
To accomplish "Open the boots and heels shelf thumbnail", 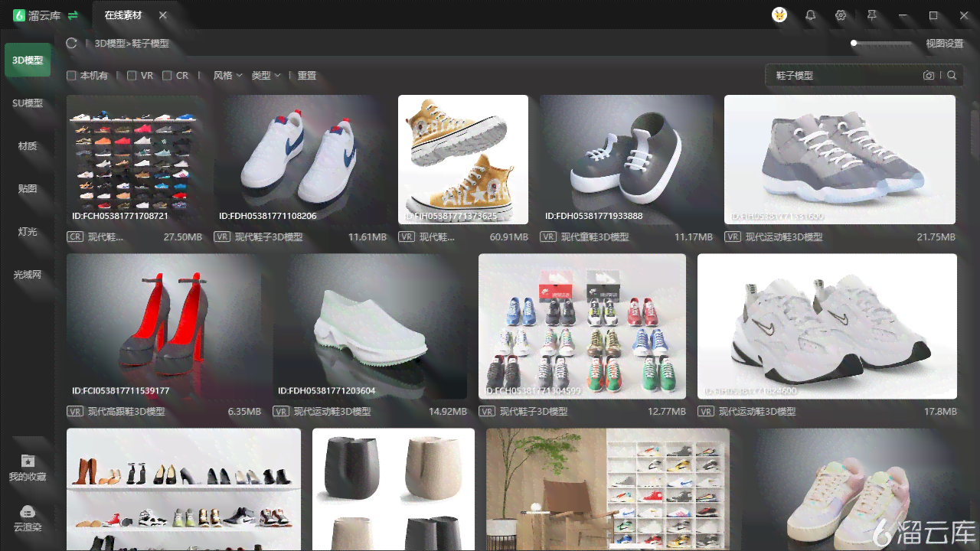I will [x=184, y=489].
